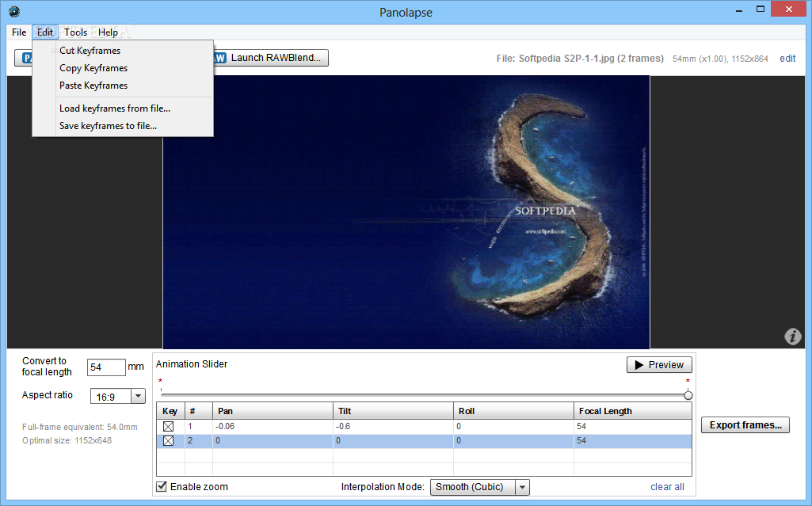This screenshot has height=506, width=812.
Task: Select Save keyframes to file...
Action: [x=124, y=126]
